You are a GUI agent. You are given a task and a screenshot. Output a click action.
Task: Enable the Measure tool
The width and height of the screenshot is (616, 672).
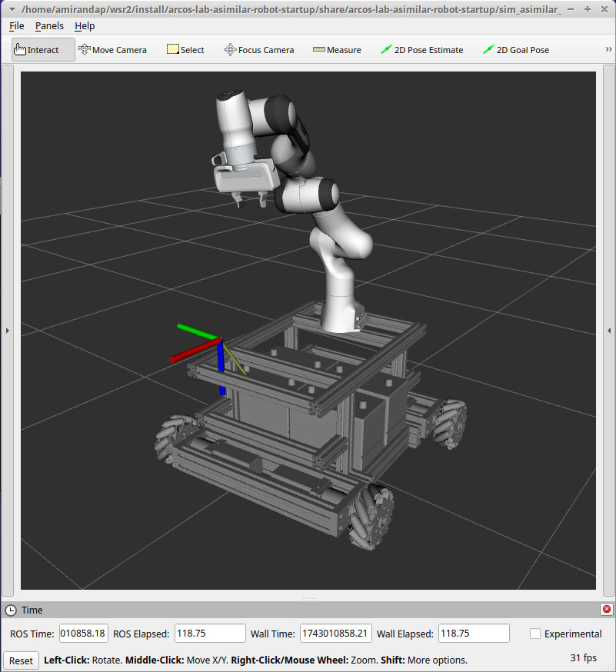[337, 50]
